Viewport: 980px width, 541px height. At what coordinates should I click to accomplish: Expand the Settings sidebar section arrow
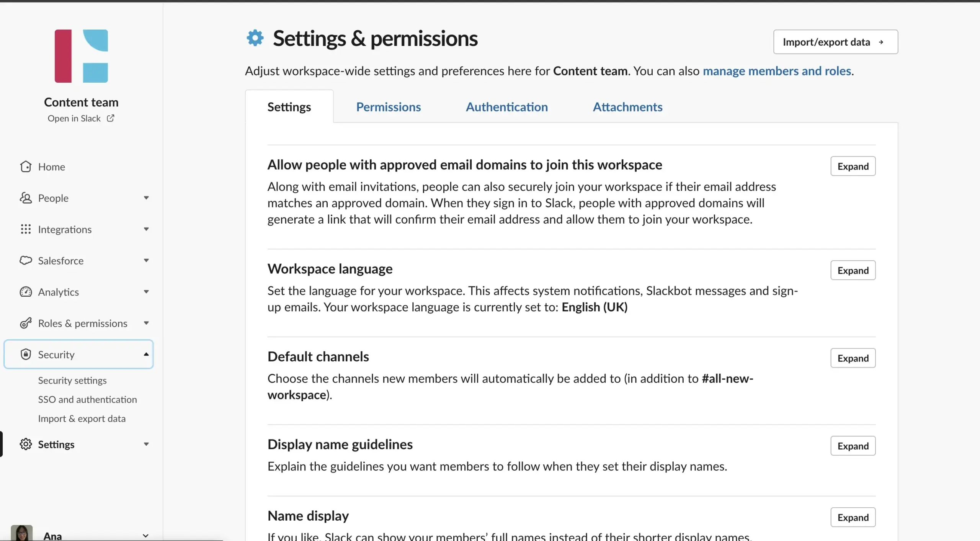click(x=146, y=444)
